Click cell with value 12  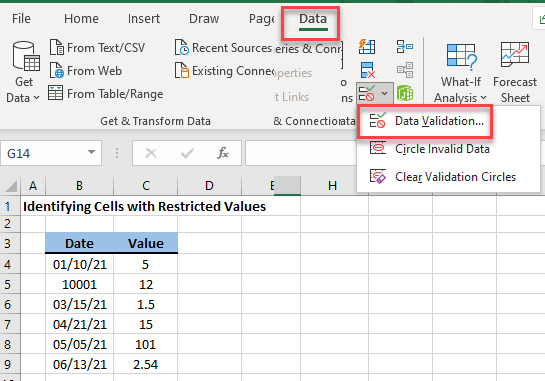tap(146, 285)
